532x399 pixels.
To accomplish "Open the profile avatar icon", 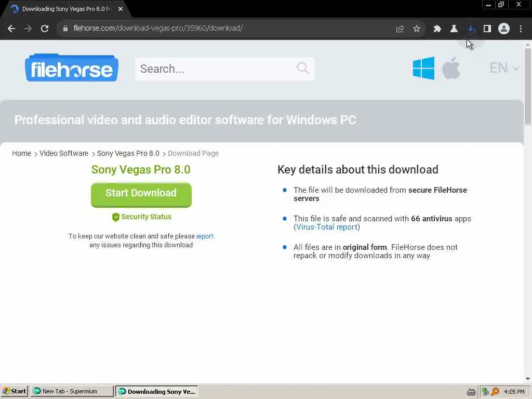I will (504, 29).
